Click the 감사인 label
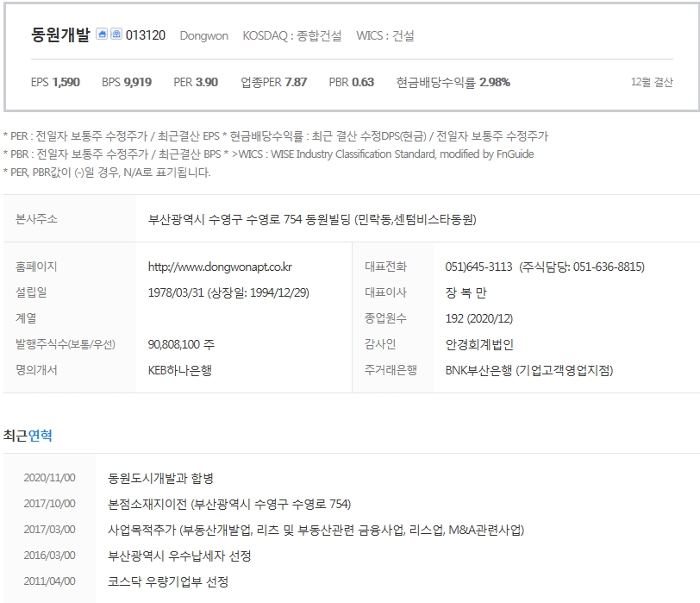This screenshot has width=700, height=603. click(380, 344)
